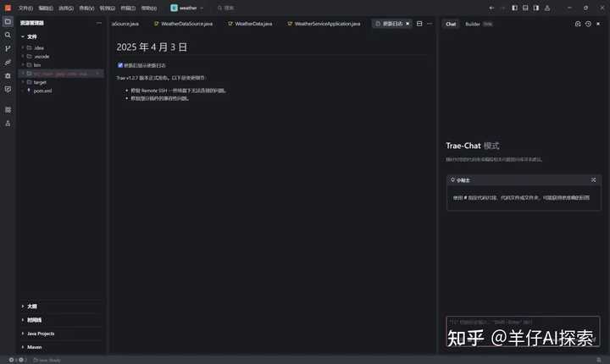This screenshot has width=610, height=364.
Task: Toggle the right AI sidebar layout icon
Action: click(x=536, y=8)
